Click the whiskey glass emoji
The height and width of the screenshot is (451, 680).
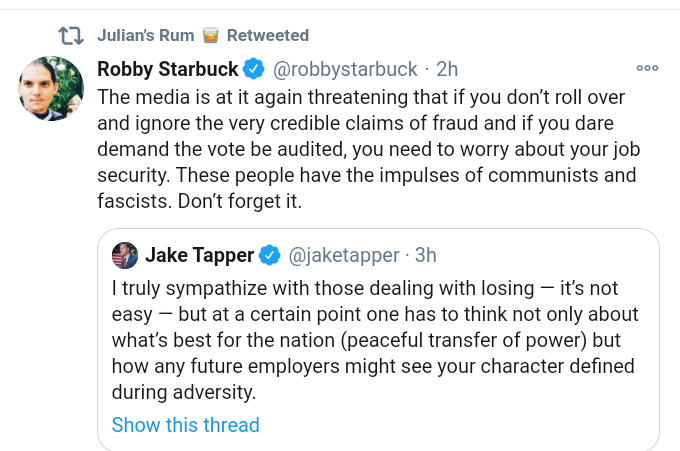[210, 36]
